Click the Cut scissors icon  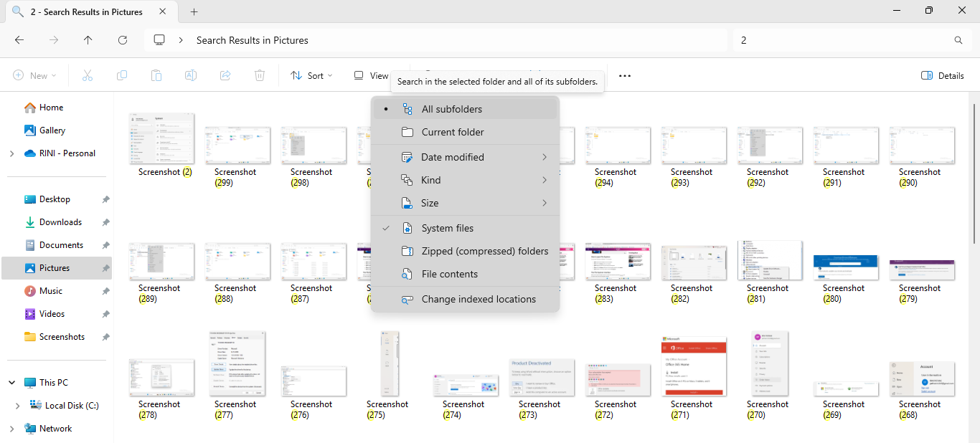tap(88, 75)
